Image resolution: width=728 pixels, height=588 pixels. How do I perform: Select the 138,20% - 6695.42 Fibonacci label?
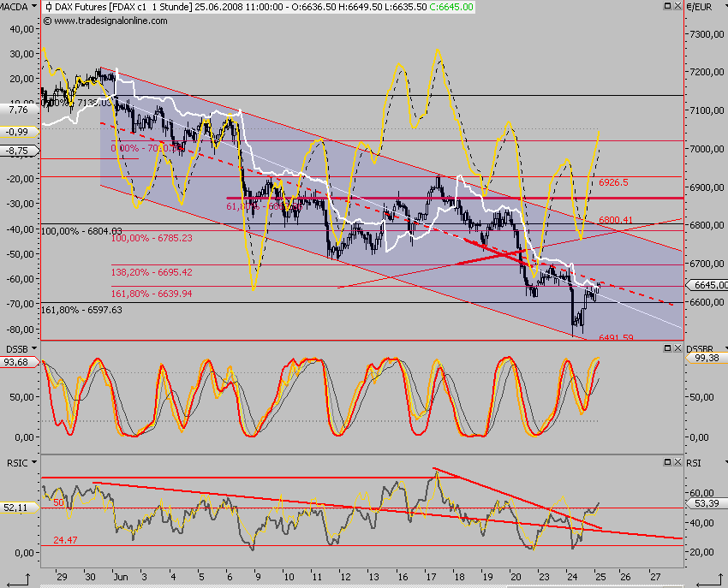[152, 272]
